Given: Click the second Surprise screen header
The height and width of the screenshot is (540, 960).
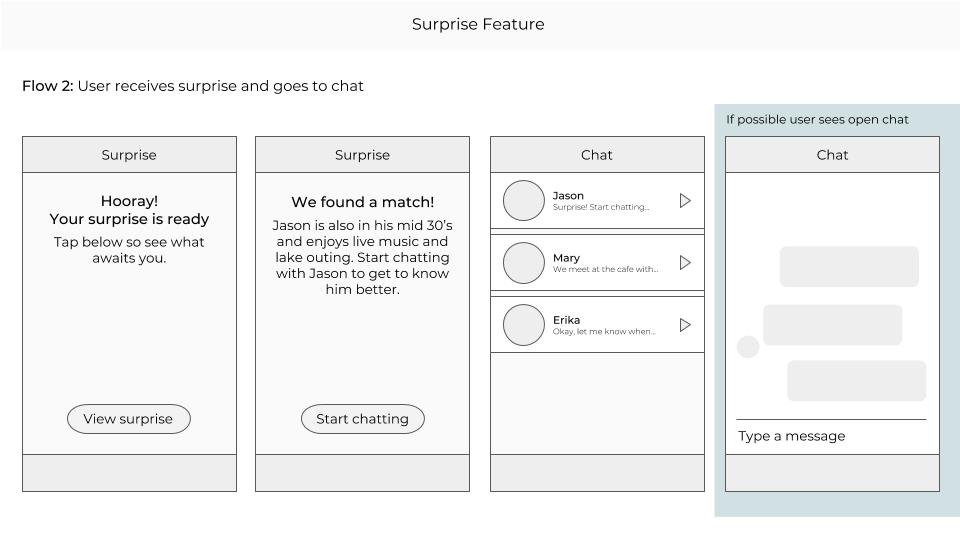Looking at the screenshot, I should click(x=362, y=155).
